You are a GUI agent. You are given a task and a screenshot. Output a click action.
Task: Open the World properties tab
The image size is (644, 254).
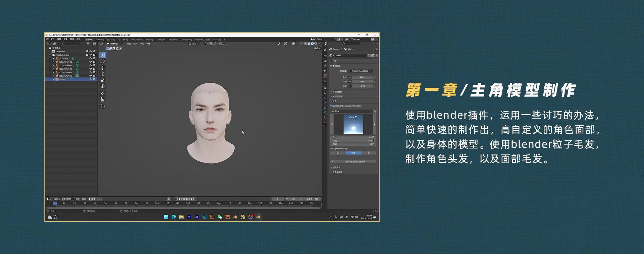pyautogui.click(x=325, y=76)
